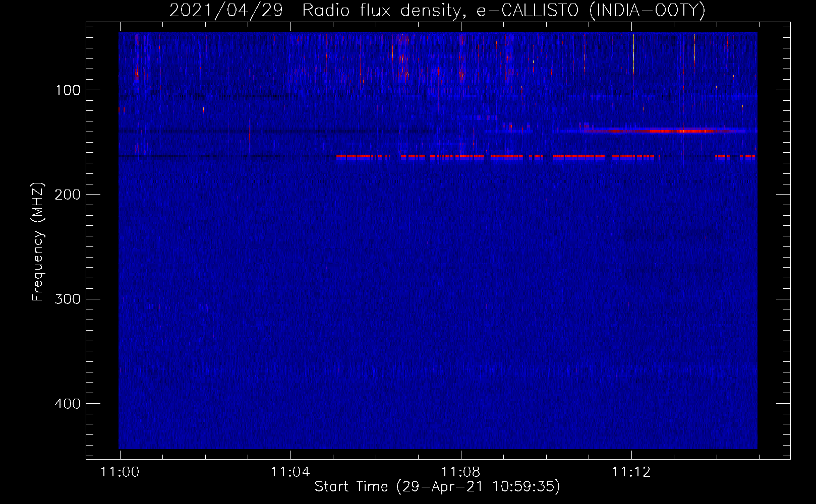Click the 'Frequency (MHZ)' axis label
The image size is (816, 504).
38,242
